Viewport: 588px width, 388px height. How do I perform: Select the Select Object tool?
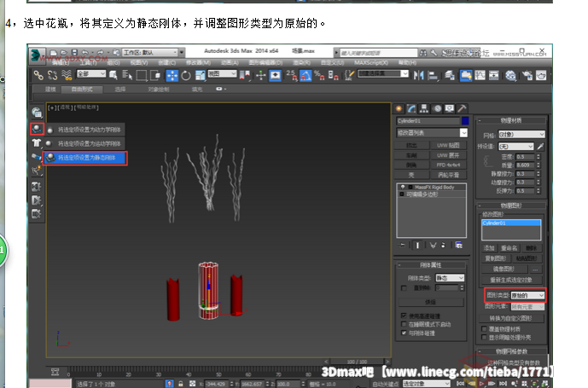coord(114,75)
